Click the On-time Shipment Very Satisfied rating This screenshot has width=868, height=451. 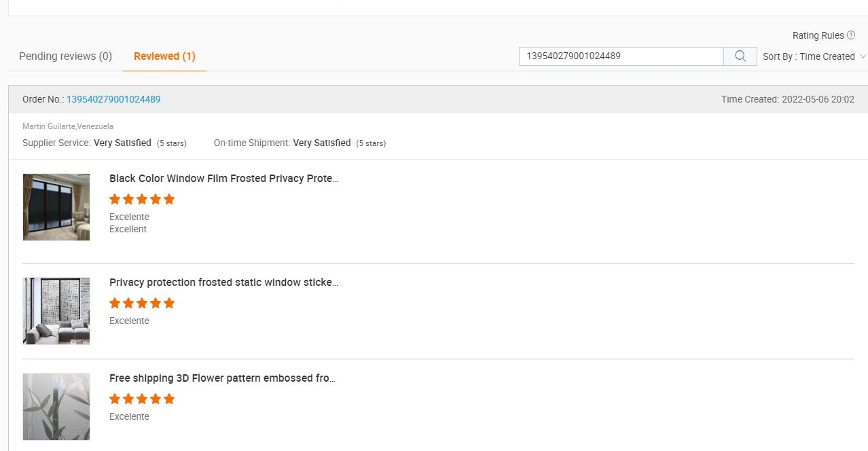coord(322,143)
